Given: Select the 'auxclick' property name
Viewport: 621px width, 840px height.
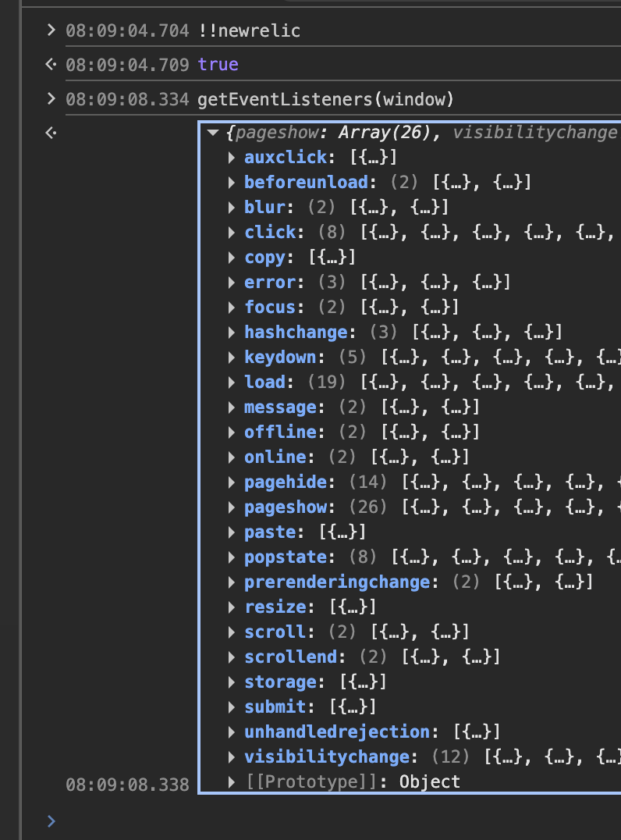Looking at the screenshot, I should click(286, 158).
